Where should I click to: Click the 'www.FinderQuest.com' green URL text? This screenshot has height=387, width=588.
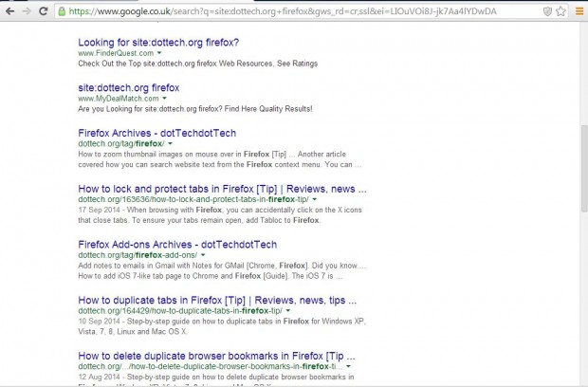click(116, 53)
